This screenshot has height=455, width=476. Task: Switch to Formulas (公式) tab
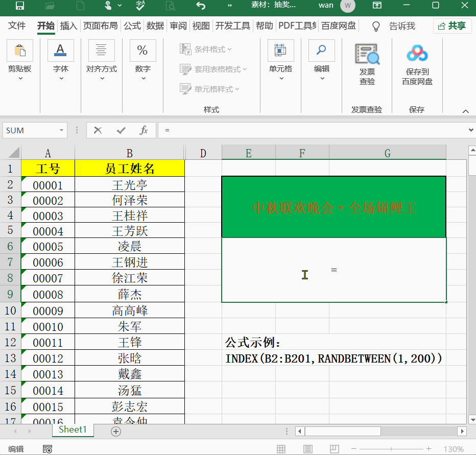(x=132, y=26)
